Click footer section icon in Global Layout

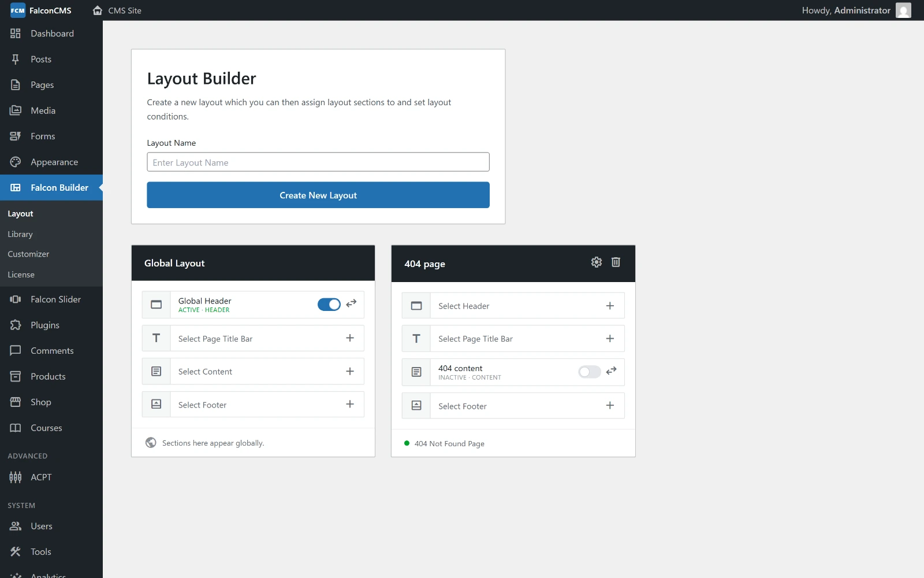tap(157, 404)
